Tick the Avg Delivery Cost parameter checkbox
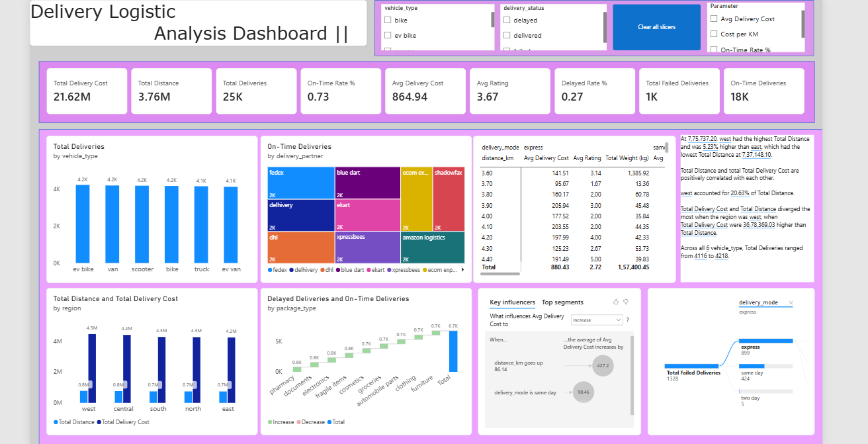This screenshot has height=444, width=868. point(714,19)
